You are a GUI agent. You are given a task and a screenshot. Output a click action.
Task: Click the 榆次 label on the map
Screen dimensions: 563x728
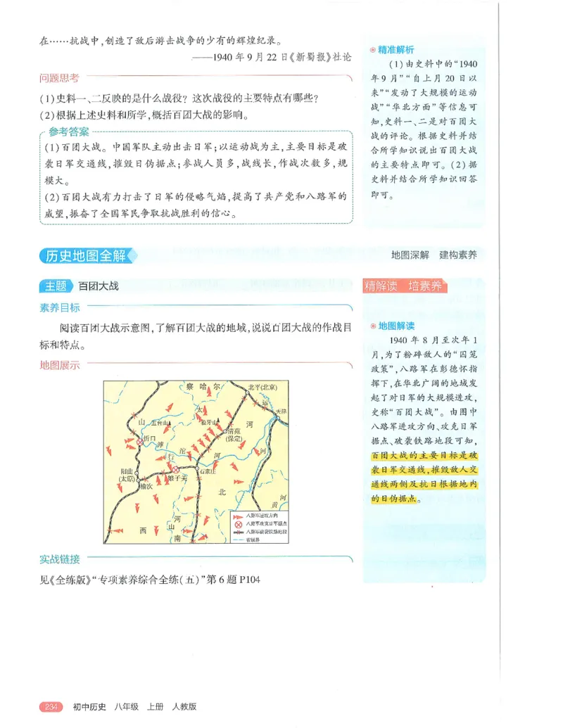(146, 487)
